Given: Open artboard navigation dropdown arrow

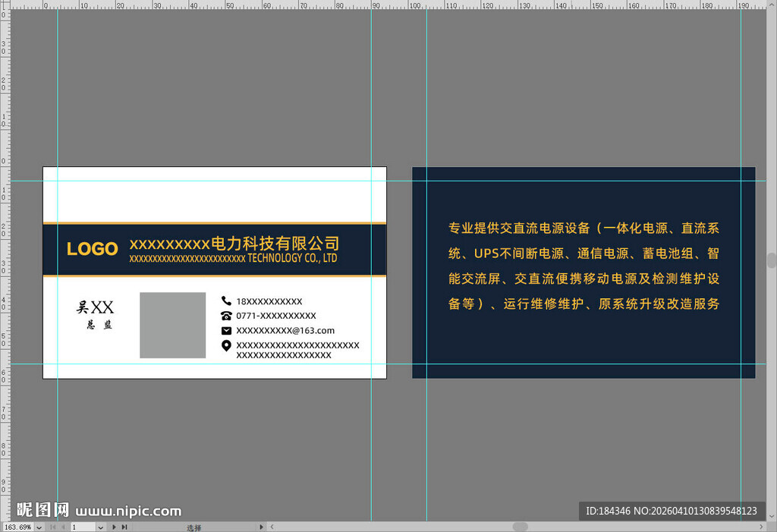Looking at the screenshot, I should pyautogui.click(x=101, y=527).
